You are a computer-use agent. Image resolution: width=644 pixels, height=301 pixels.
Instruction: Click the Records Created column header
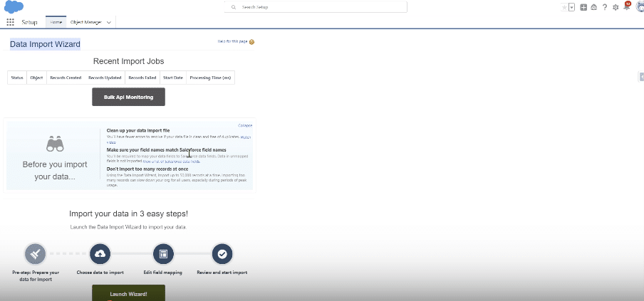66,78
